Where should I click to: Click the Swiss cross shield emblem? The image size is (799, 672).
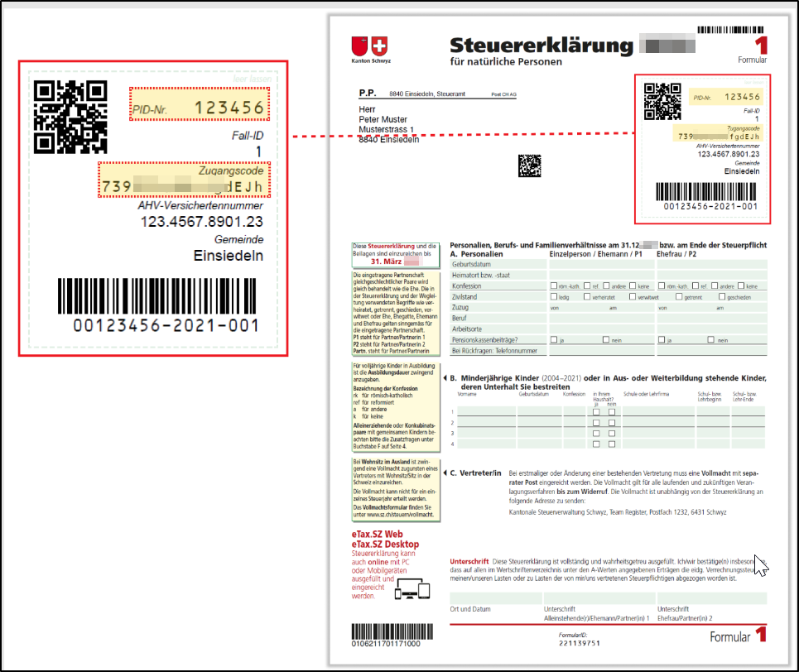(x=379, y=46)
